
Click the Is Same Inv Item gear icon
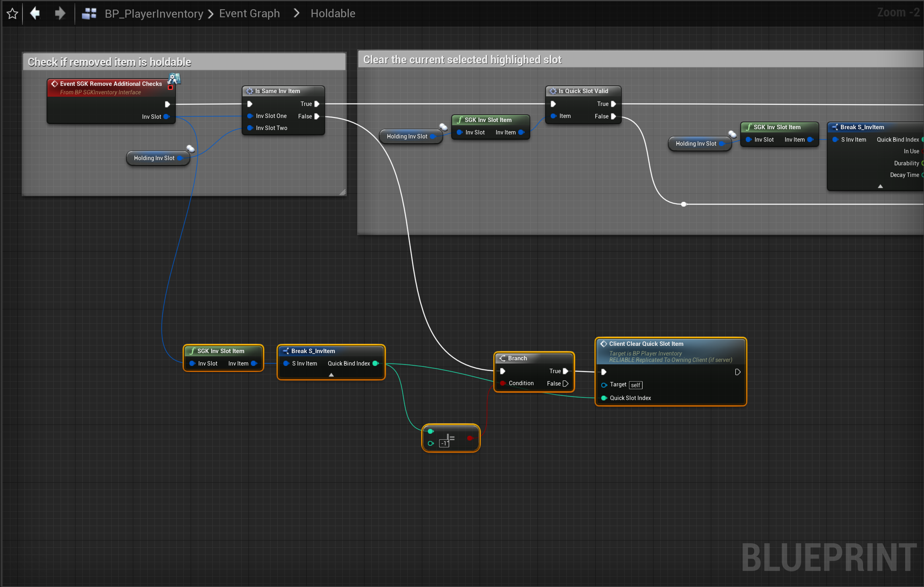249,91
